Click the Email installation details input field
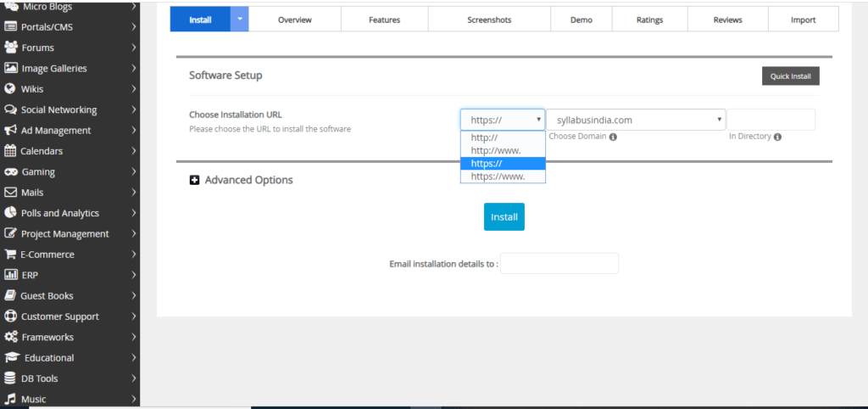Image resolution: width=868 pixels, height=409 pixels. click(559, 264)
